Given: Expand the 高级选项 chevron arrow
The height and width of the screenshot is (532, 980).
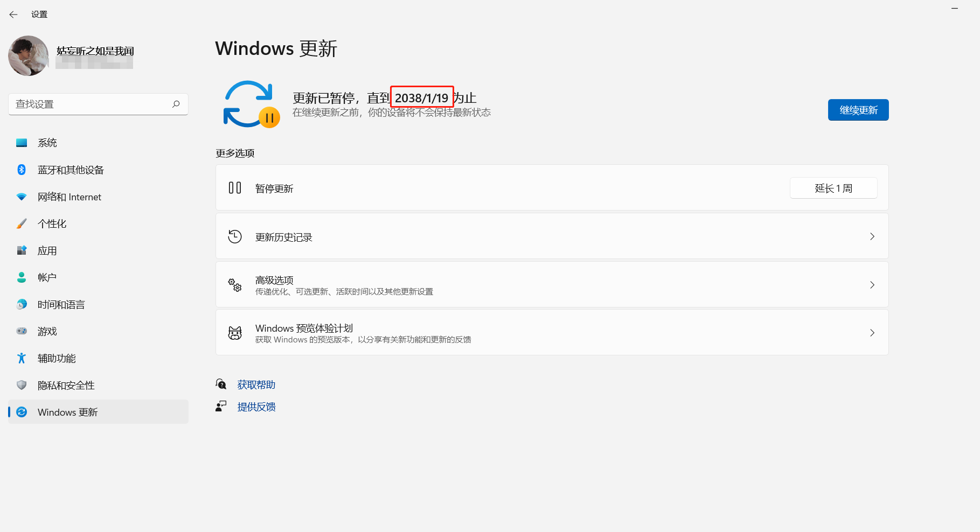Looking at the screenshot, I should coord(872,285).
